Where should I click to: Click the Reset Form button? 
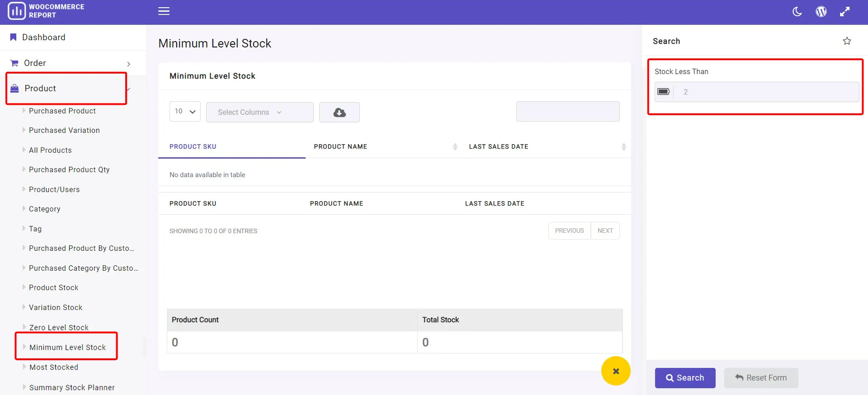coord(761,378)
